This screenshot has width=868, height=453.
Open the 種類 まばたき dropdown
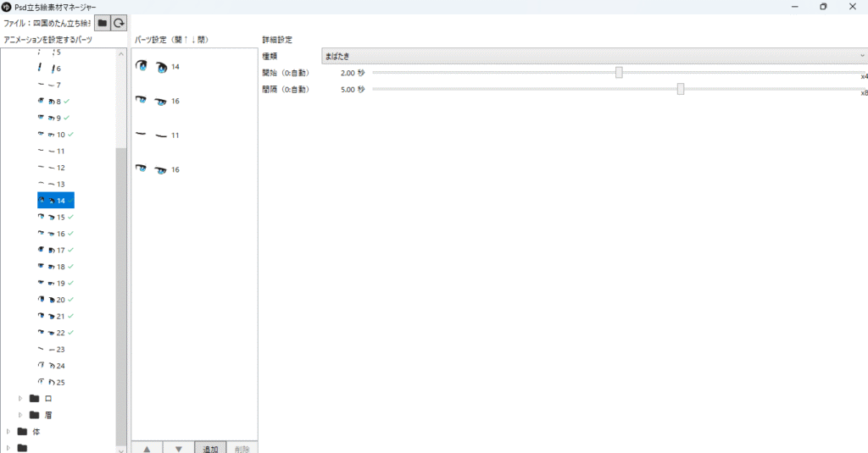(x=592, y=56)
